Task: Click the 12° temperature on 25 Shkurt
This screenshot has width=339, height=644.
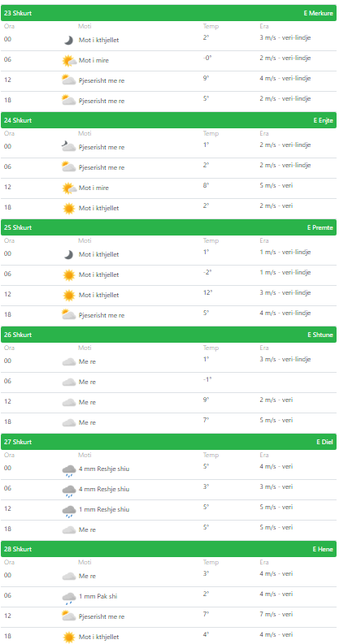Action: [x=207, y=292]
